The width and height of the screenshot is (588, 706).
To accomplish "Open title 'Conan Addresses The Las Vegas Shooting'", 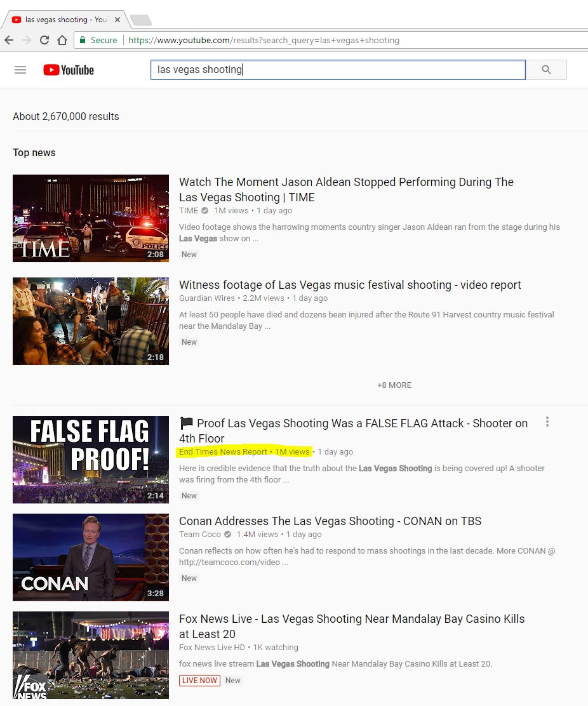I will coord(330,521).
